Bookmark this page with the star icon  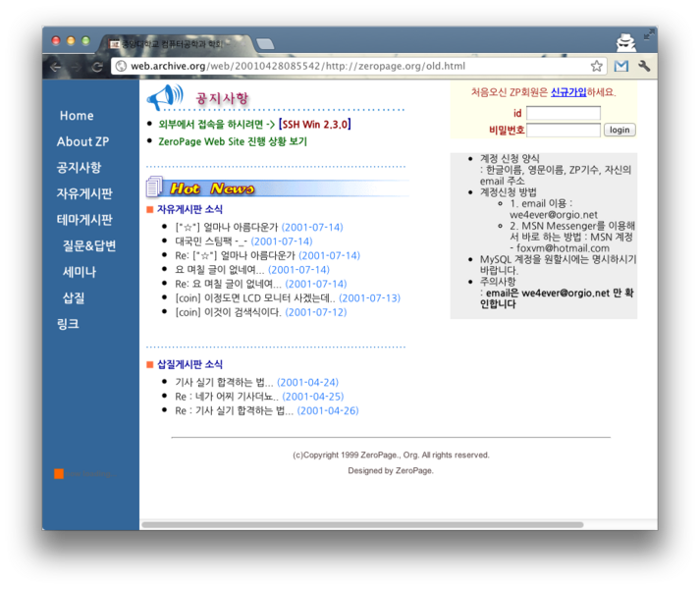coord(597,66)
